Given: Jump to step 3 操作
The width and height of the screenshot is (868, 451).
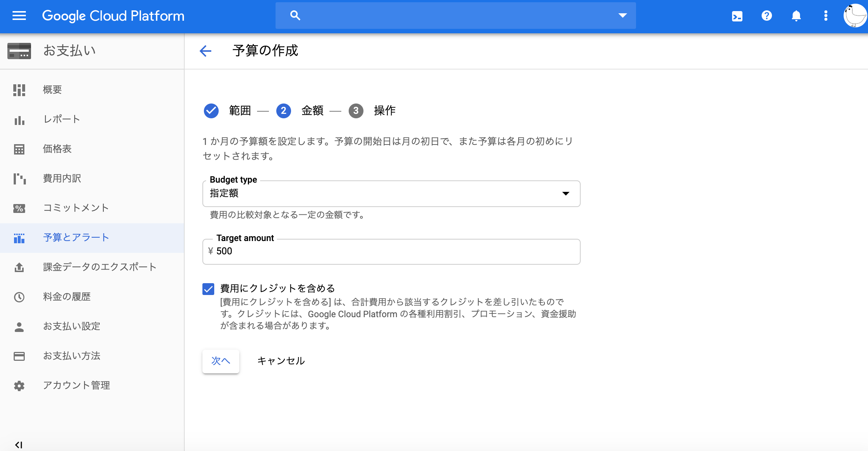Looking at the screenshot, I should point(356,111).
